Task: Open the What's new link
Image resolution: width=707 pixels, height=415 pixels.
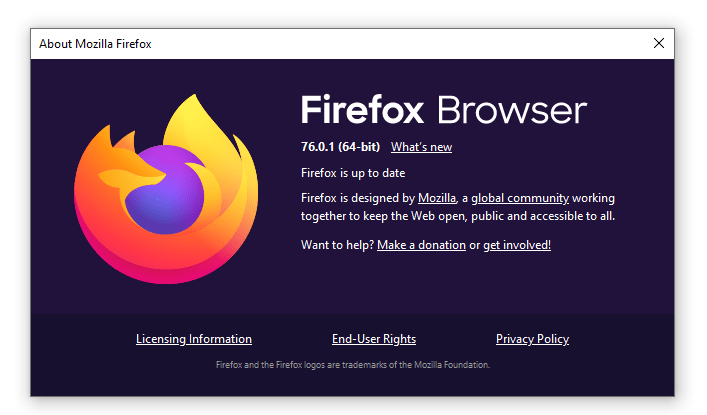Action: [421, 147]
